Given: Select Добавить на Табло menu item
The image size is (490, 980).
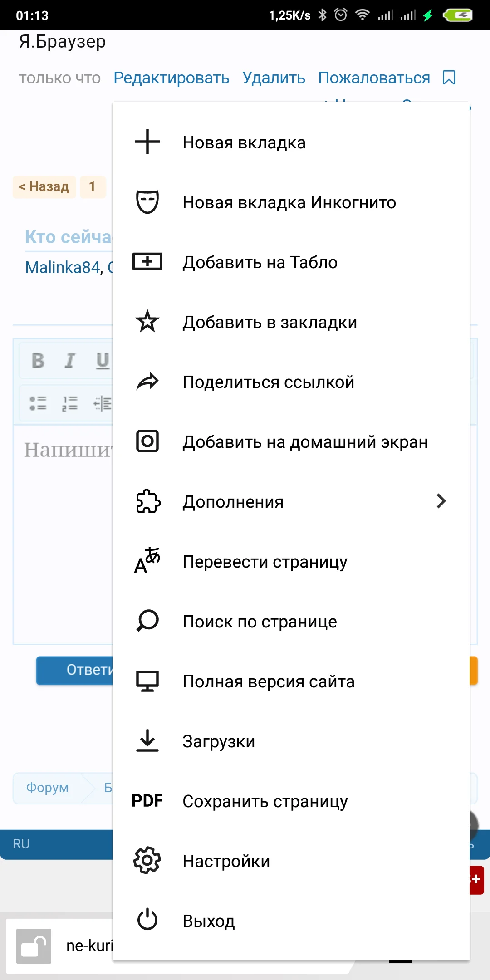Looking at the screenshot, I should coord(260,262).
